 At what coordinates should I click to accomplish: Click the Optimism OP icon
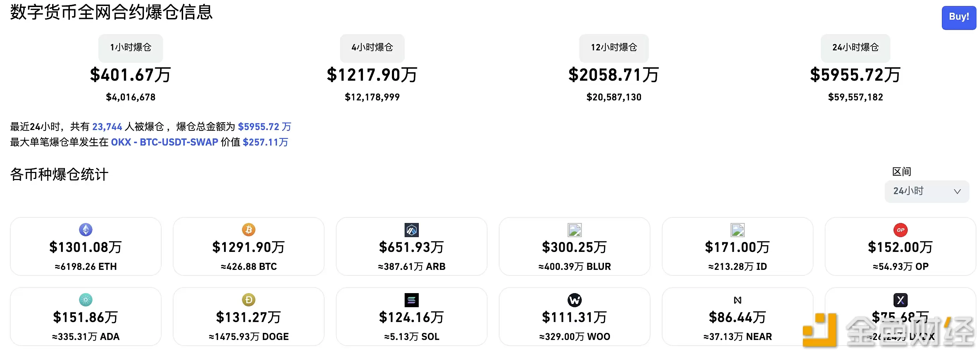point(900,229)
